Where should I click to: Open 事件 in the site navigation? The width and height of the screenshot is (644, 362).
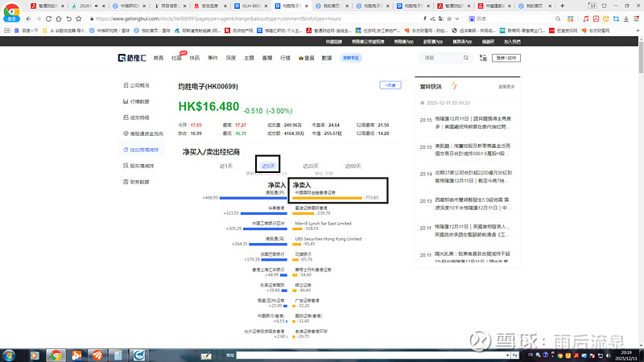click(x=213, y=58)
